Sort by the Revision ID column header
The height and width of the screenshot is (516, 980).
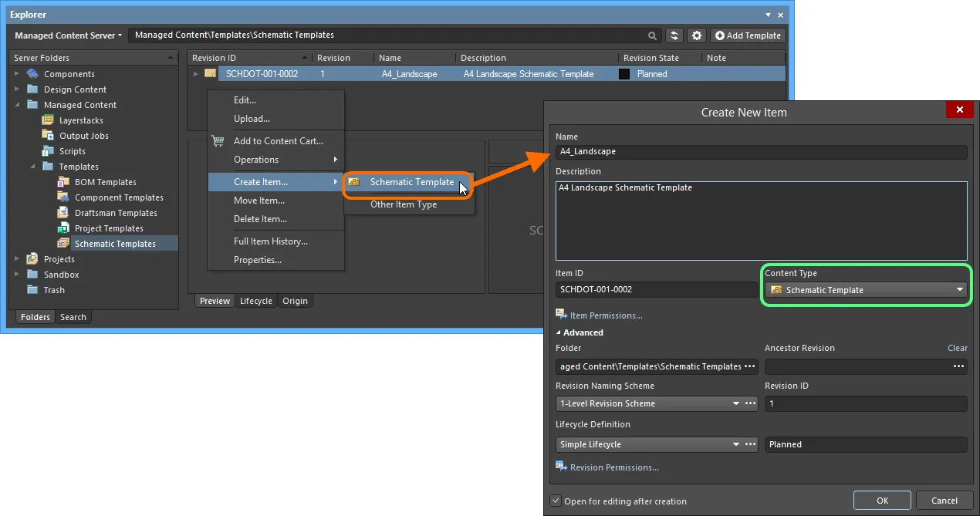coord(251,58)
